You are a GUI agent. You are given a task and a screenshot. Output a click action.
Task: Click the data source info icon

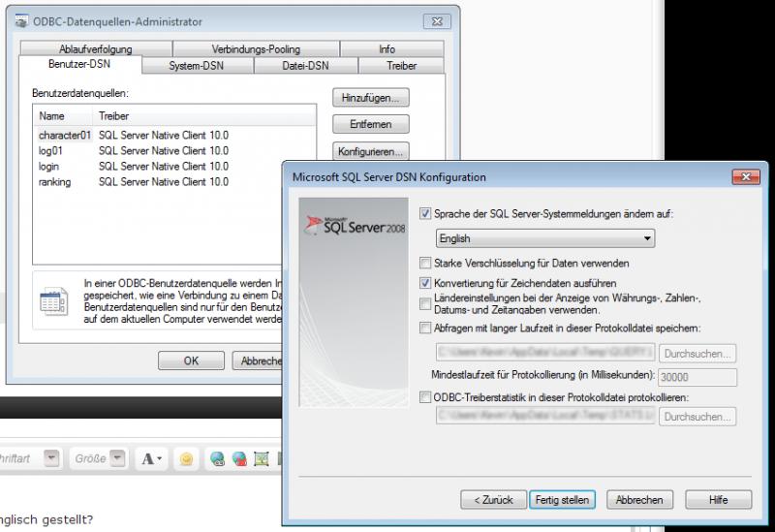coord(53,302)
